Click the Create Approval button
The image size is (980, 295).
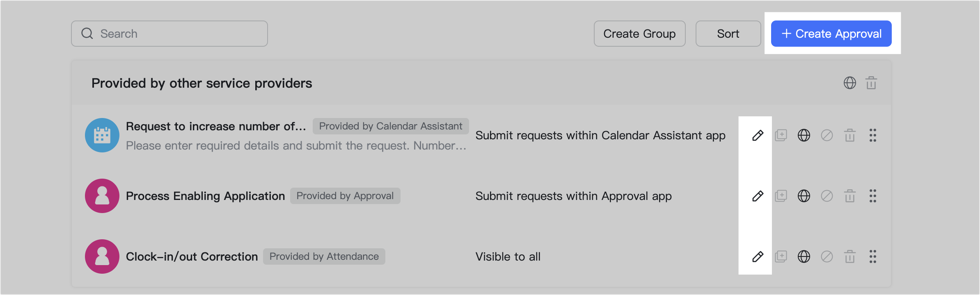coord(830,34)
